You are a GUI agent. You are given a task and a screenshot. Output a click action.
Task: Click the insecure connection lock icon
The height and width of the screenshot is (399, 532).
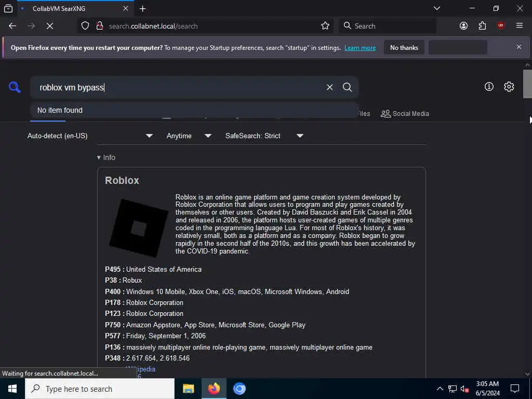pos(99,26)
